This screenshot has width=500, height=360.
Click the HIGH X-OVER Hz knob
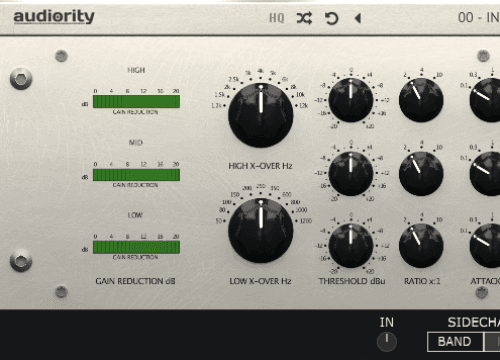(x=261, y=115)
